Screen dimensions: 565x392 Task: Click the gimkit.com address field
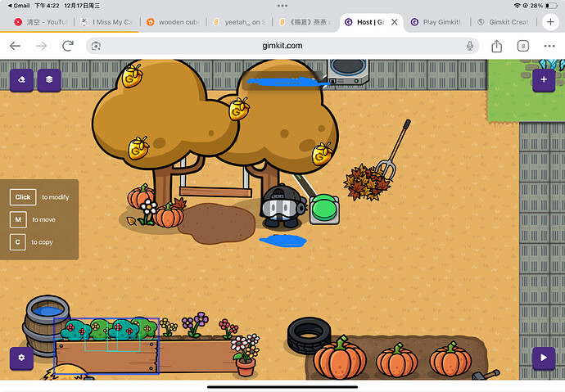coord(282,46)
